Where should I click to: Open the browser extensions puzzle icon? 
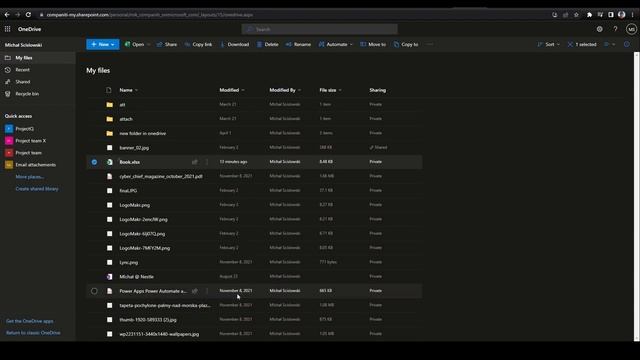click(x=589, y=15)
